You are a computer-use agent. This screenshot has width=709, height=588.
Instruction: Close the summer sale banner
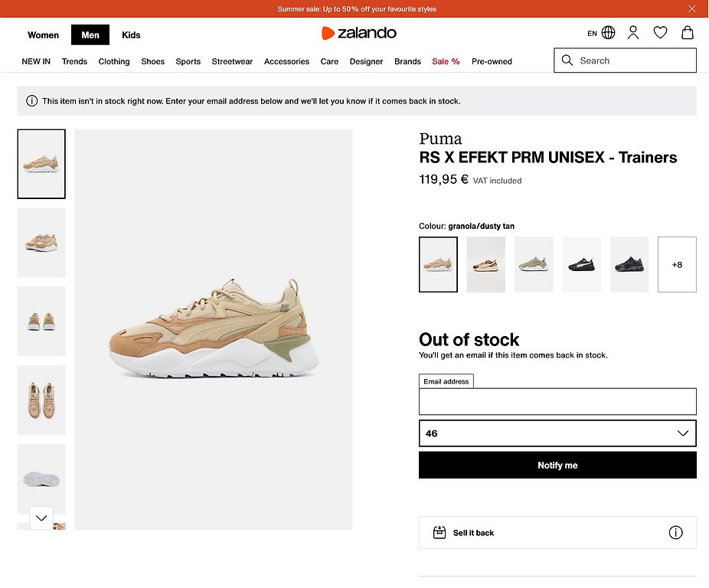point(692,8)
